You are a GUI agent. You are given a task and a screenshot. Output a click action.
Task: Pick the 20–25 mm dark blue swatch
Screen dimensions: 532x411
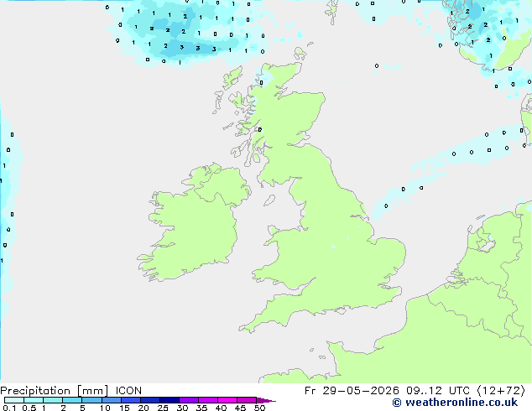(x=150, y=400)
